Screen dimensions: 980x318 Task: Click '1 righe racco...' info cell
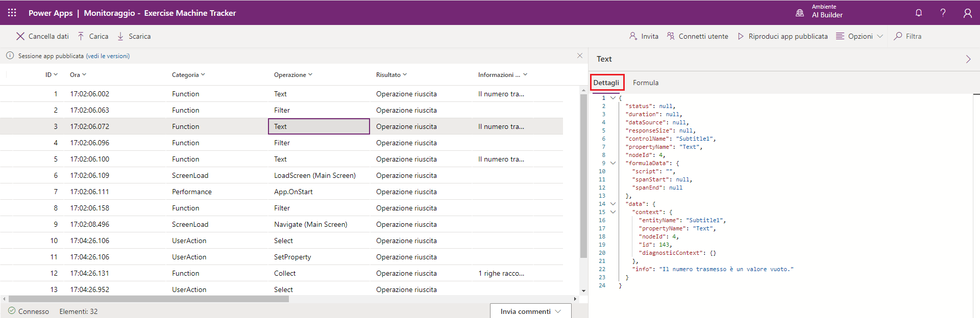coord(501,273)
